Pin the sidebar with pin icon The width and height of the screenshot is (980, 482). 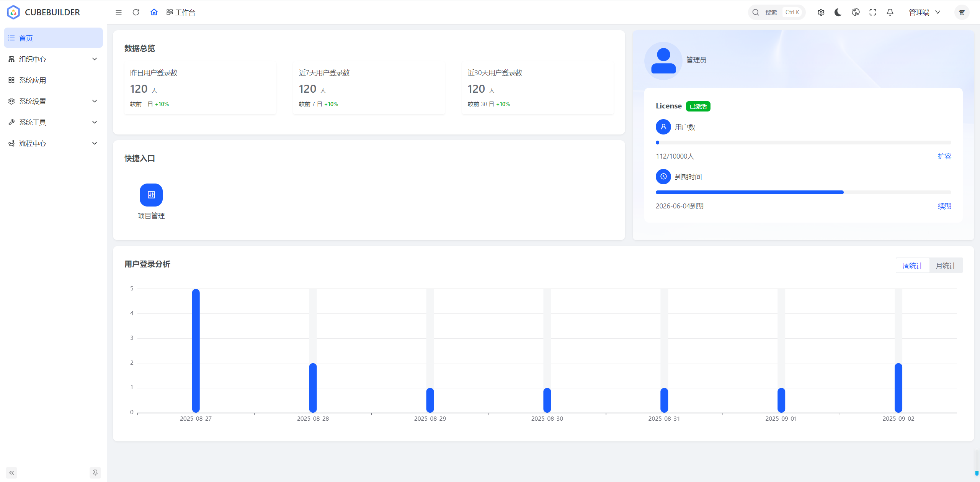[95, 472]
